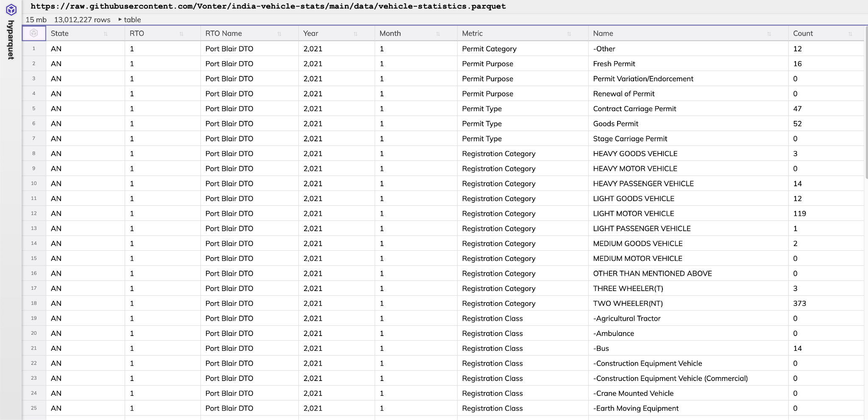
Task: Click the hyparquet logo icon
Action: [x=11, y=10]
